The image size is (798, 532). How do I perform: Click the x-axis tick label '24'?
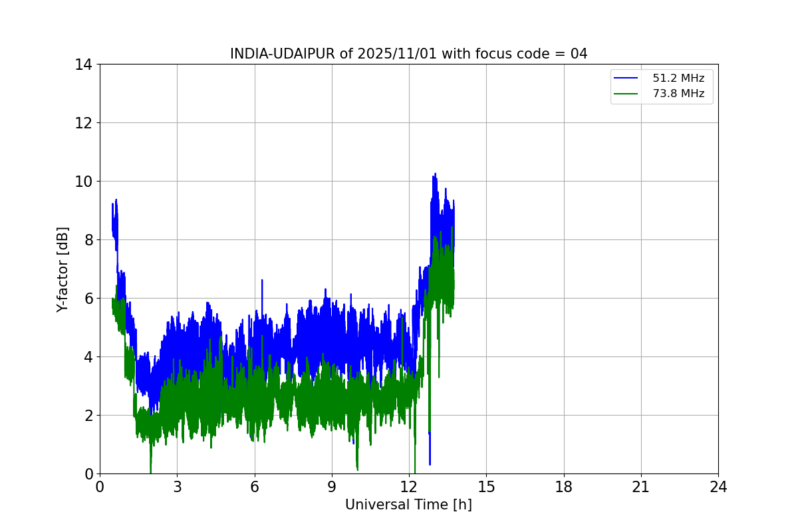pos(718,487)
